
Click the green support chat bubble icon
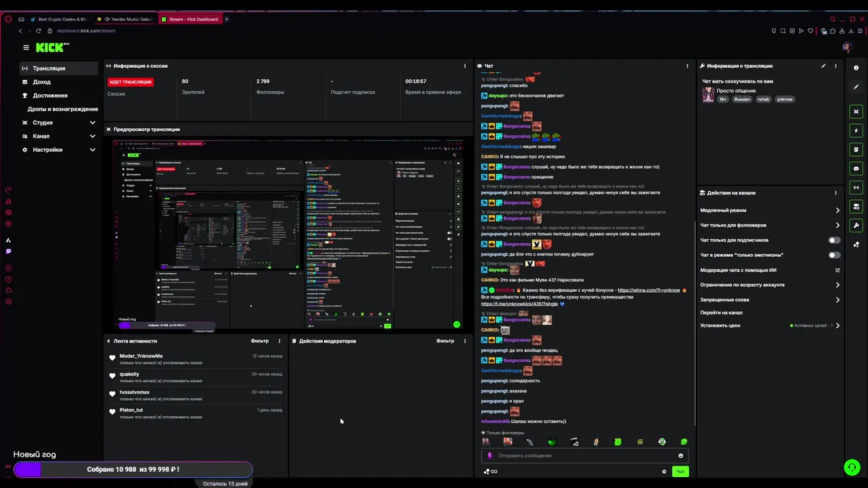click(852, 468)
